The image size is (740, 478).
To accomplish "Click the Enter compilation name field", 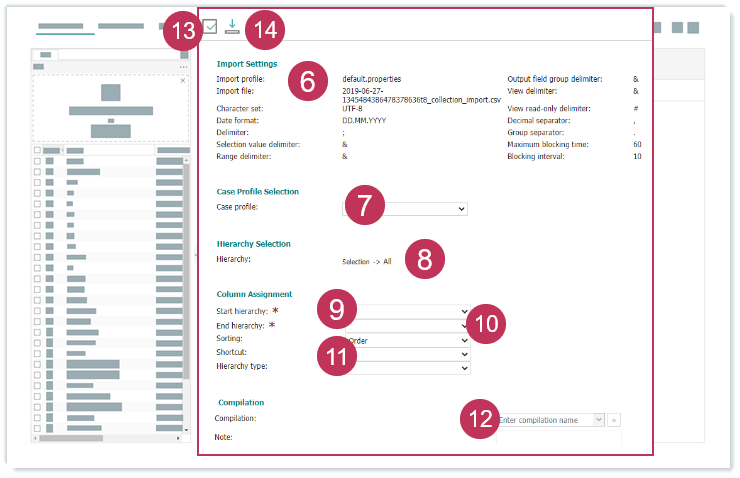I will pos(545,420).
